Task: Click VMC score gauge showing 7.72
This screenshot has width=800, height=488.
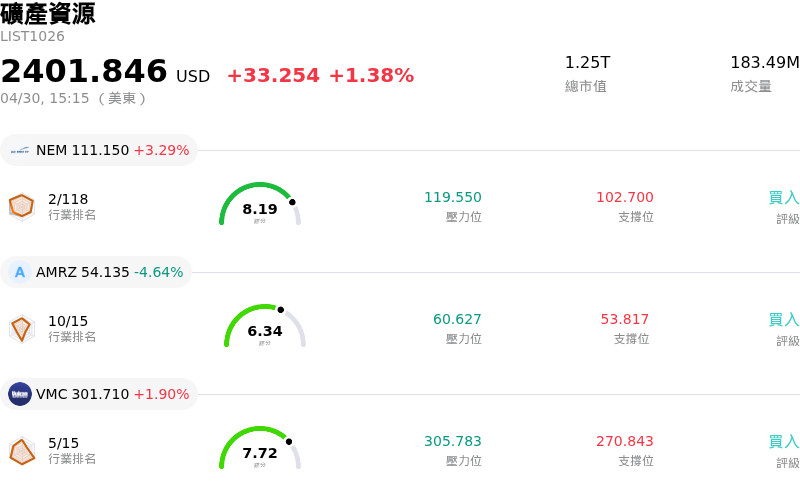Action: [x=260, y=449]
